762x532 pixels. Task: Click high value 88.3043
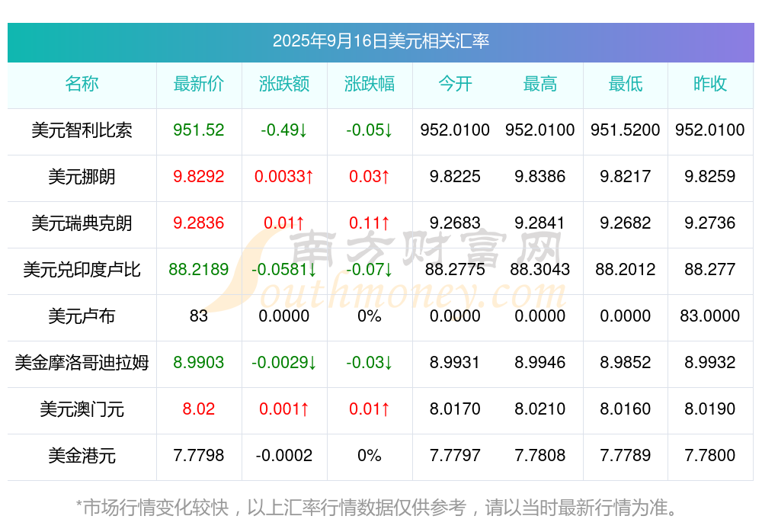click(x=540, y=269)
